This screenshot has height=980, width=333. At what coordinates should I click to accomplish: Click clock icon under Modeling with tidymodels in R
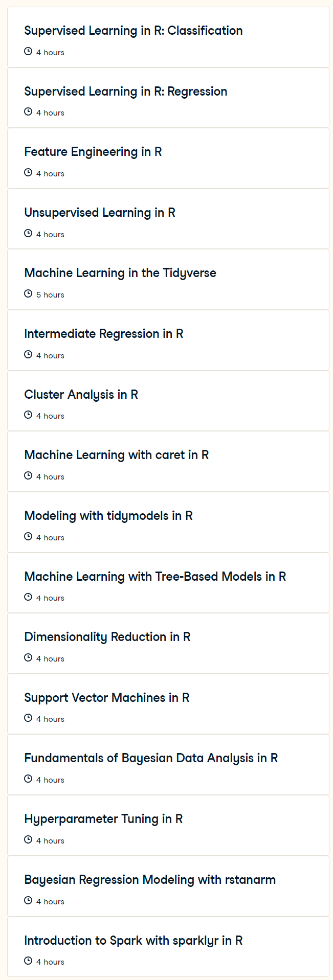28,537
